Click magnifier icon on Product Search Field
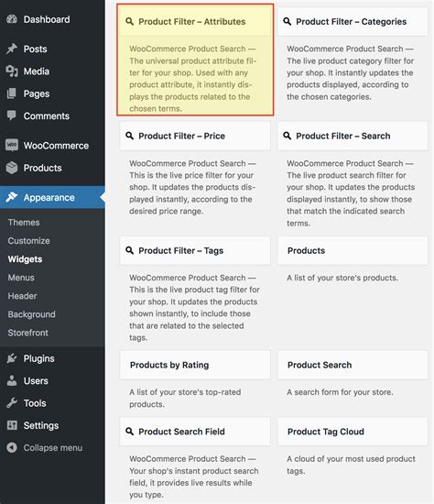The image size is (434, 504). (129, 431)
